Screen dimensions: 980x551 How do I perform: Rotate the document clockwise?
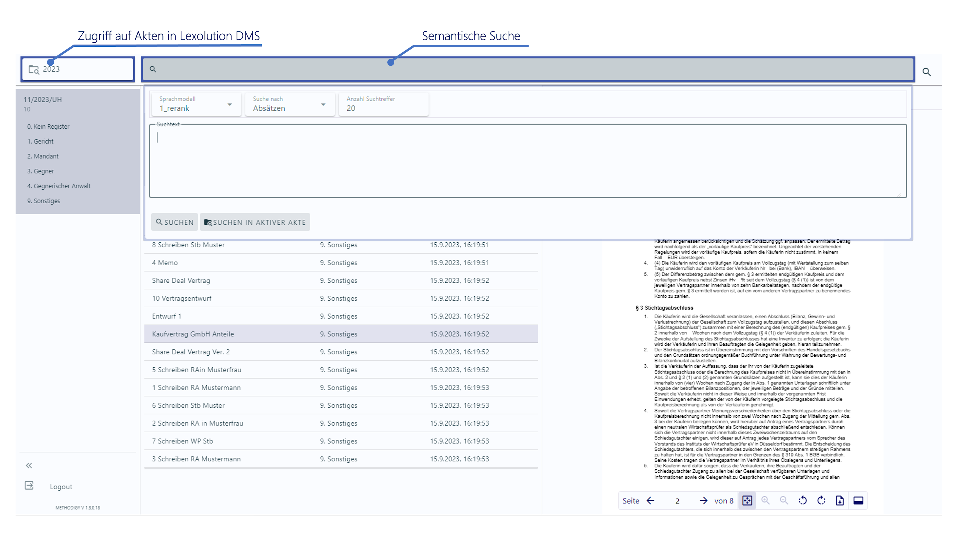pos(821,501)
